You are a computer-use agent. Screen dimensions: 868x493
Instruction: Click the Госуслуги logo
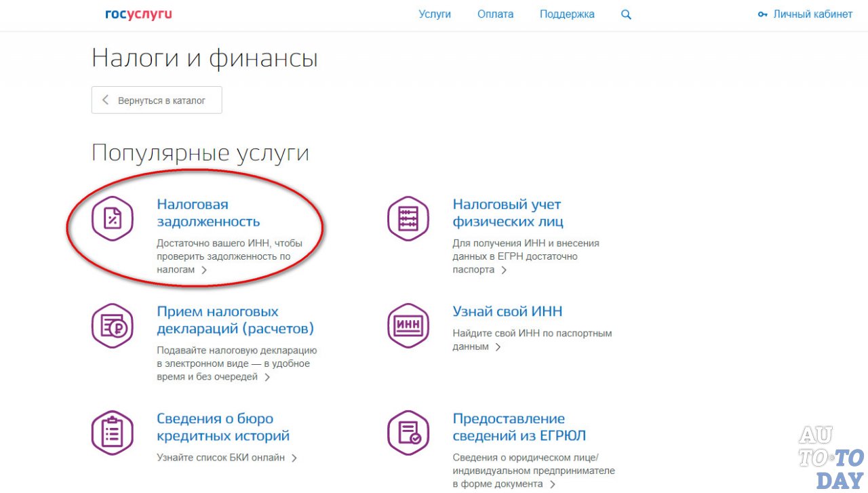point(138,14)
